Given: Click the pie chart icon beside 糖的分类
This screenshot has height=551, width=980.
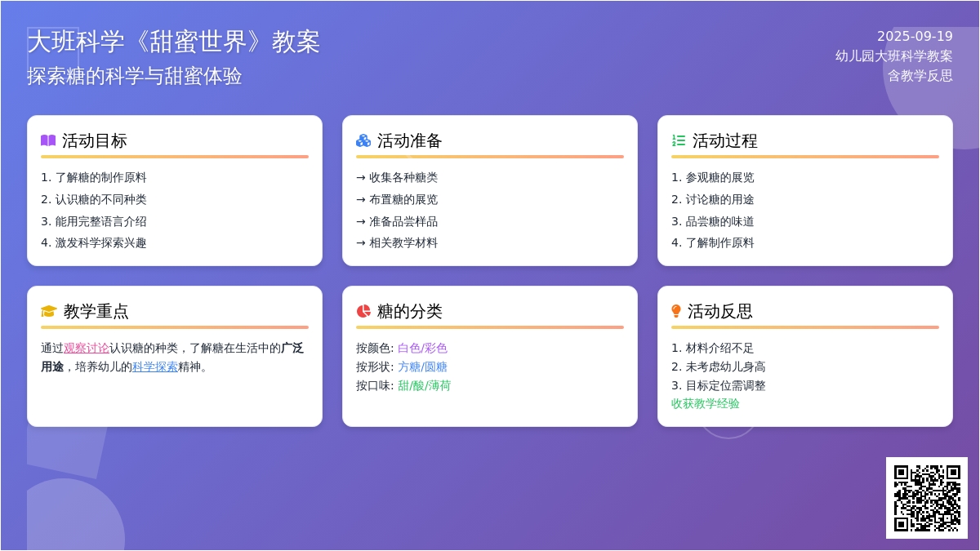Looking at the screenshot, I should pyautogui.click(x=363, y=311).
